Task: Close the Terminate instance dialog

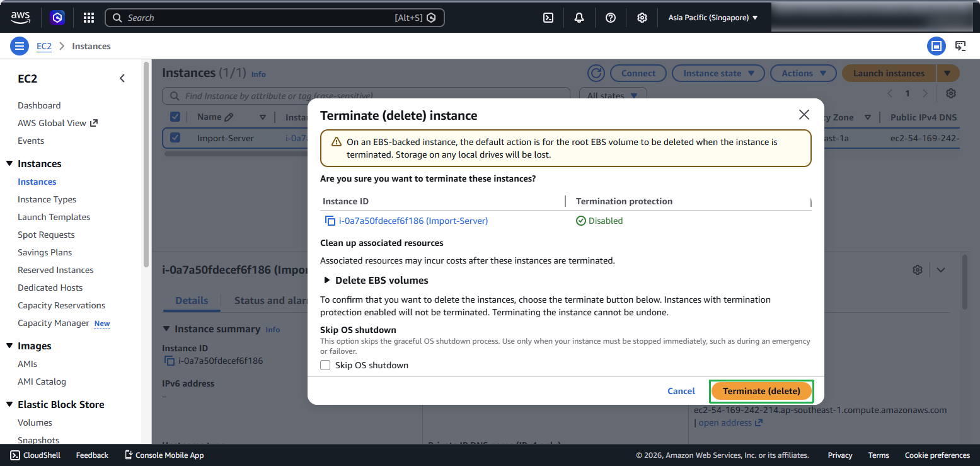Action: coord(804,115)
